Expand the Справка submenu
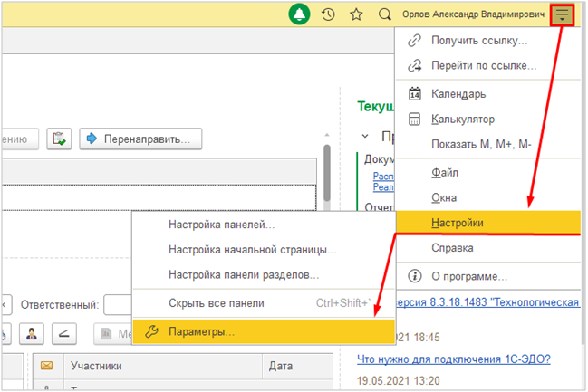Viewport: 588px width, 392px height. 451,247
